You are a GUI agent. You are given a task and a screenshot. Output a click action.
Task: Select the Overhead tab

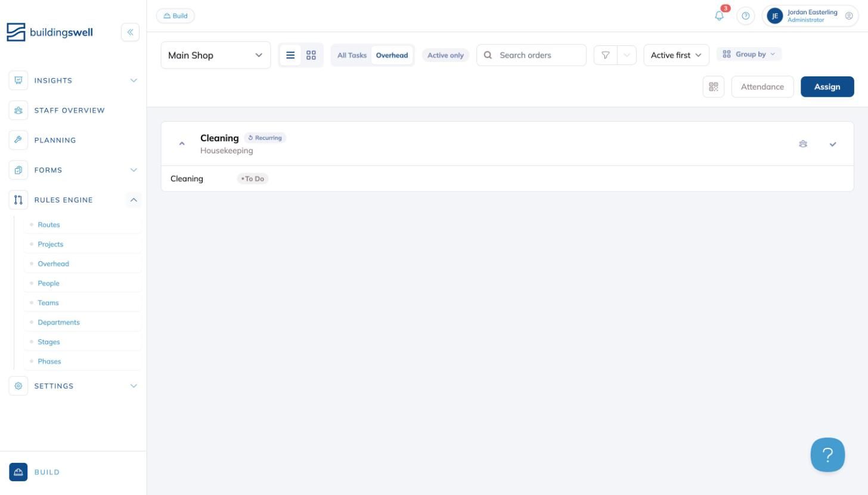(x=392, y=55)
